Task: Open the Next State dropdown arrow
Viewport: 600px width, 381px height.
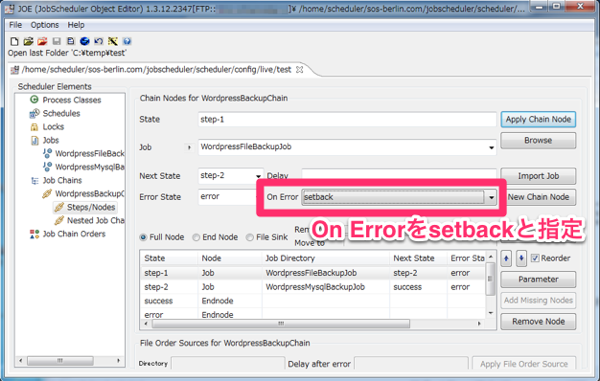Action: [x=258, y=176]
